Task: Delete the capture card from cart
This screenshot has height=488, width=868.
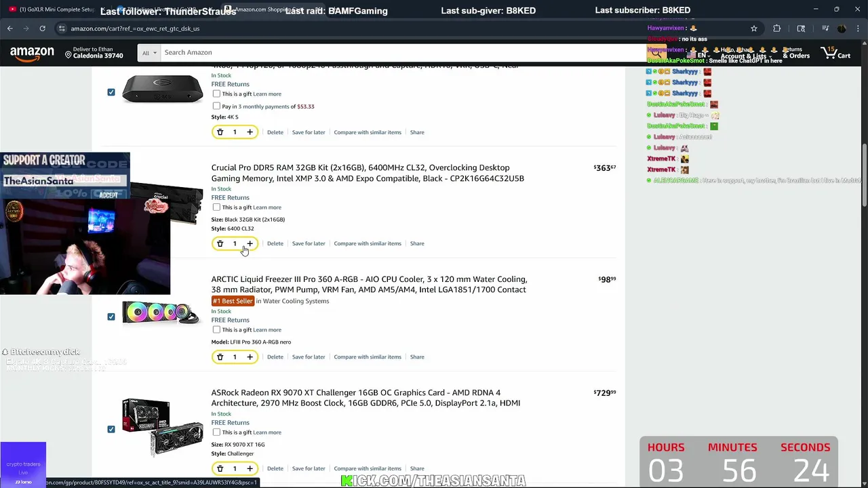Action: tap(275, 132)
